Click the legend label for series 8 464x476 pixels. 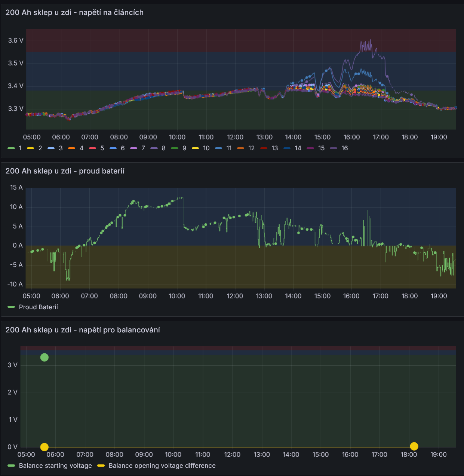pyautogui.click(x=163, y=148)
